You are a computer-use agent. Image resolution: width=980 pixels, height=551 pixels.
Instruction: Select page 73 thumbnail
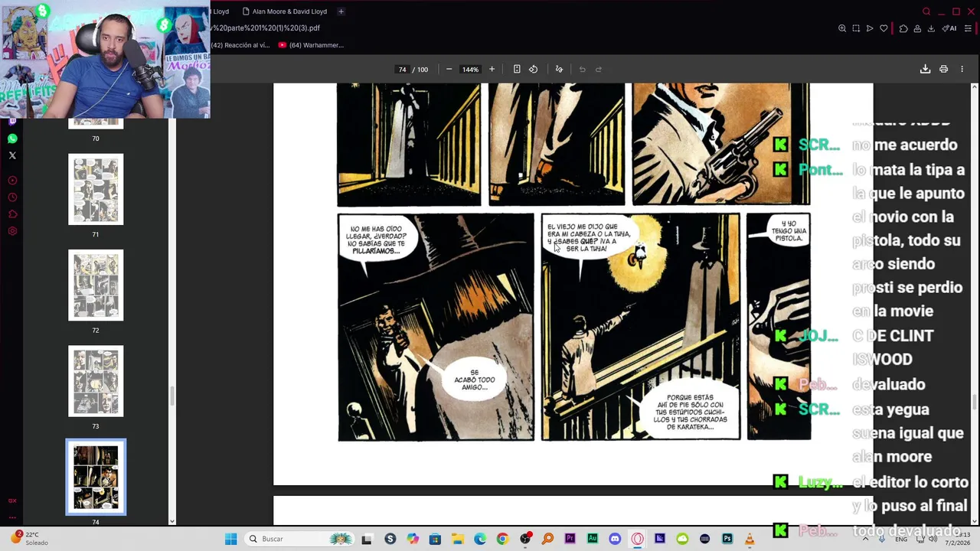tap(96, 381)
